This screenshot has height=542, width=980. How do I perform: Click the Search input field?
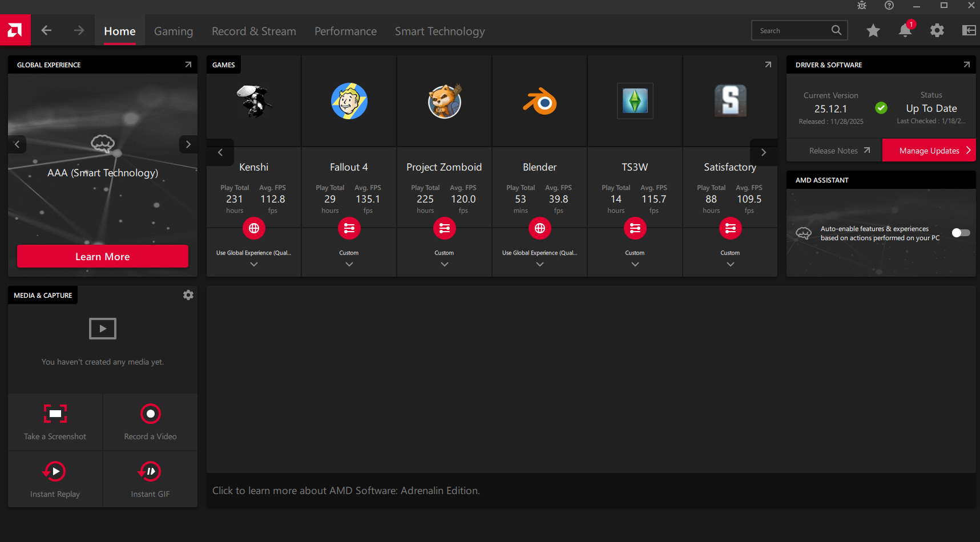[799, 30]
